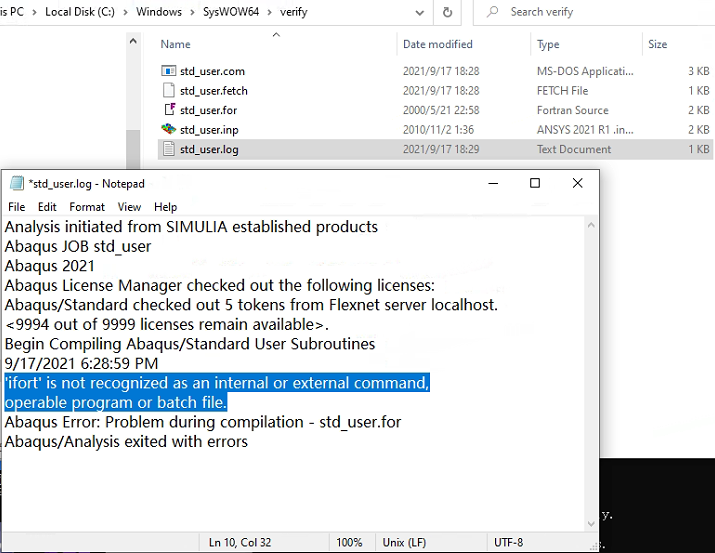Sort files by Size column header
This screenshot has width=715, height=553.
click(657, 44)
